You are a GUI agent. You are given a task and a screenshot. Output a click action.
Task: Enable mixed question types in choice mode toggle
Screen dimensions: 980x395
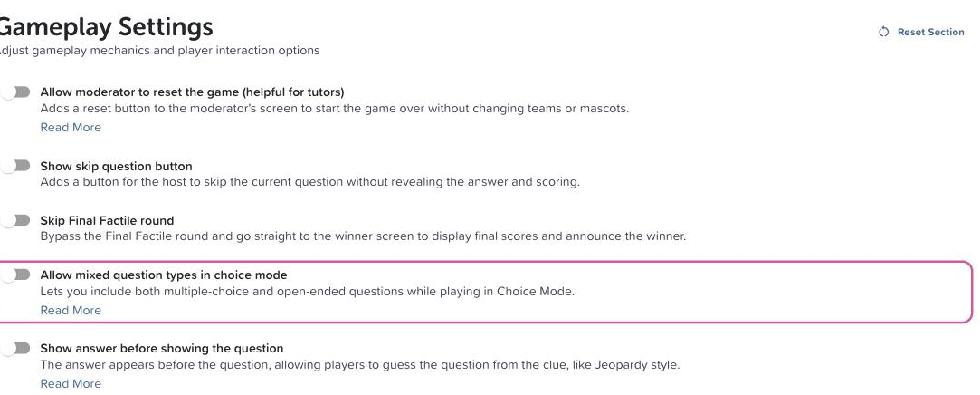pyautogui.click(x=15, y=275)
